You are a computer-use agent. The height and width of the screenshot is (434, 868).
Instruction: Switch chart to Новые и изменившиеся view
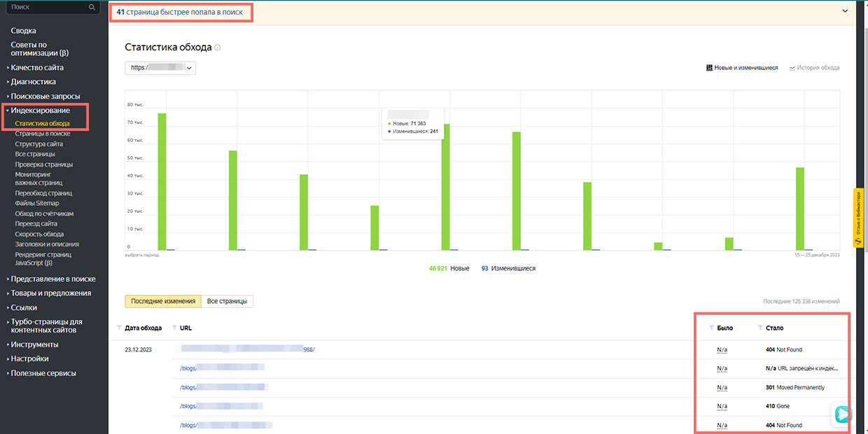click(742, 68)
